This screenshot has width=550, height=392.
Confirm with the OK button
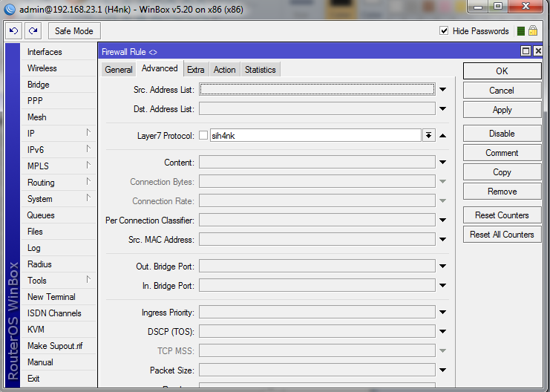[x=502, y=71]
